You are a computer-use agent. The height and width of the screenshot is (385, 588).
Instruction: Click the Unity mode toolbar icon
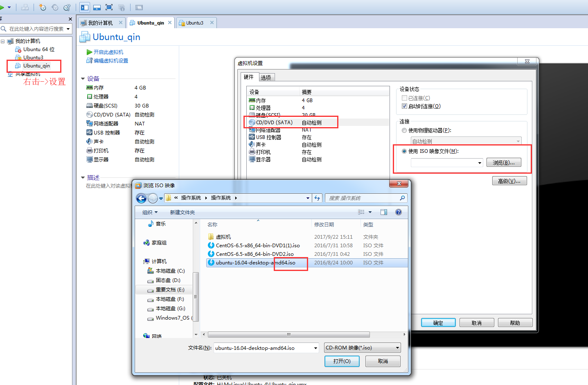click(122, 7)
